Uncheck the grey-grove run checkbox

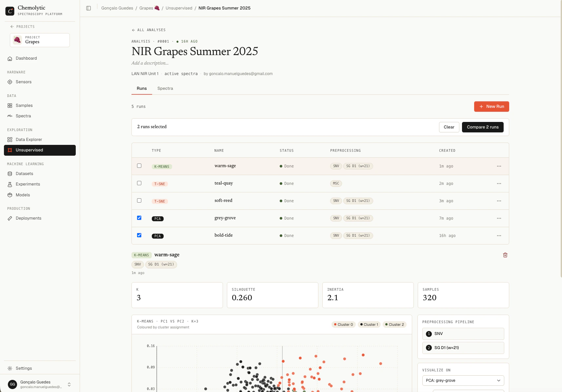[139, 218]
